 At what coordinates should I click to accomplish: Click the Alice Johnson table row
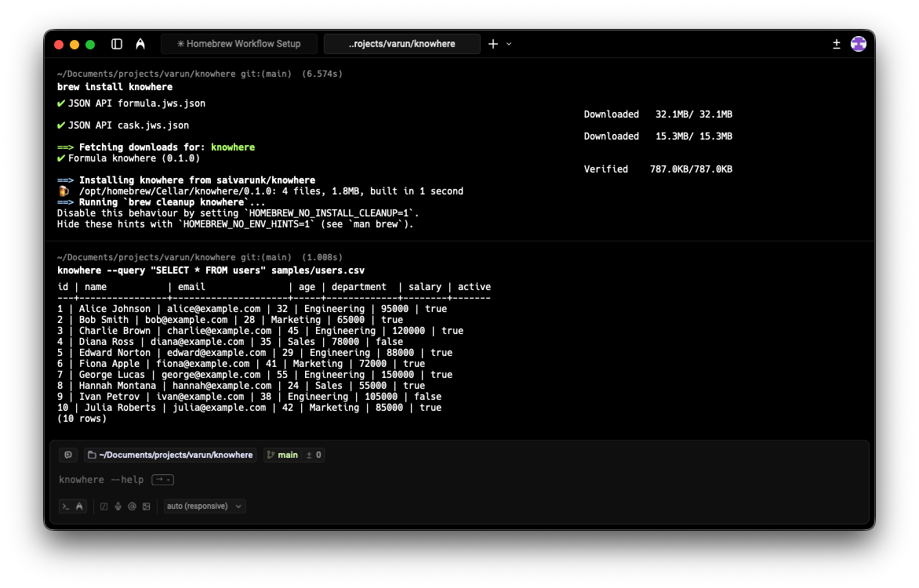252,309
